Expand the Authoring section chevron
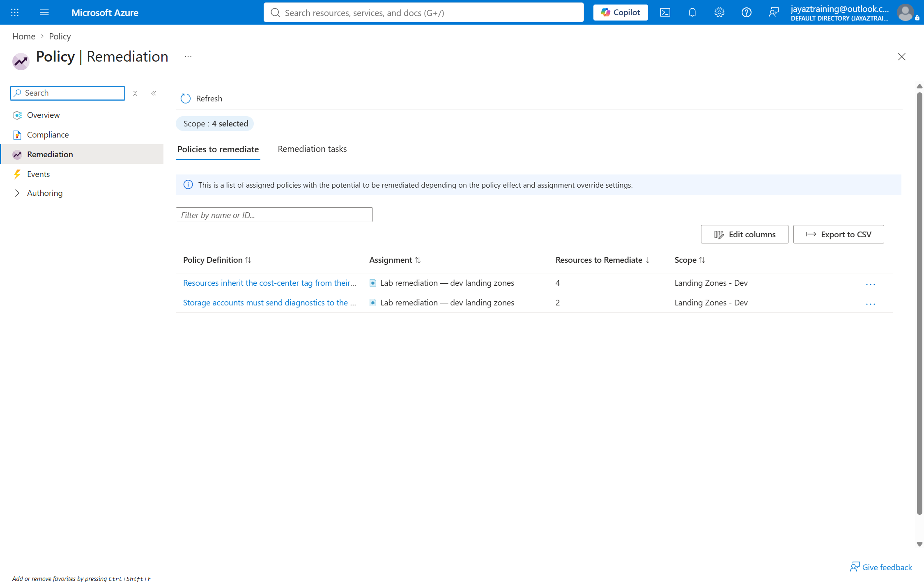This screenshot has width=924, height=585. point(17,193)
